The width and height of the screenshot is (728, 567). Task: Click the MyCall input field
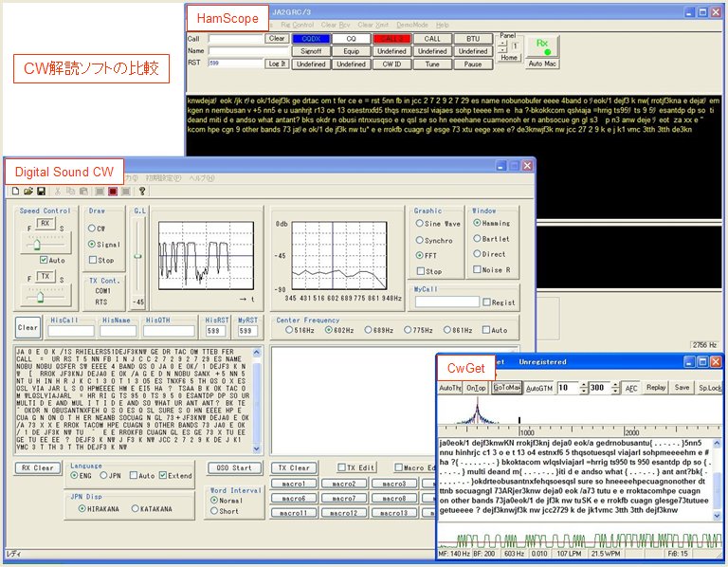pyautogui.click(x=446, y=302)
